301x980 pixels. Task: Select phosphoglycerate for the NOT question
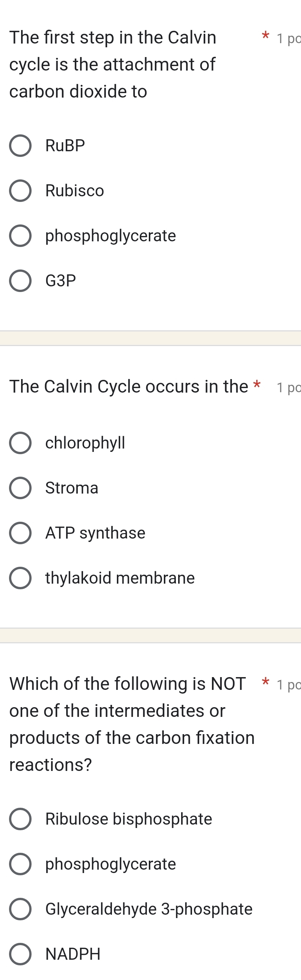(21, 864)
